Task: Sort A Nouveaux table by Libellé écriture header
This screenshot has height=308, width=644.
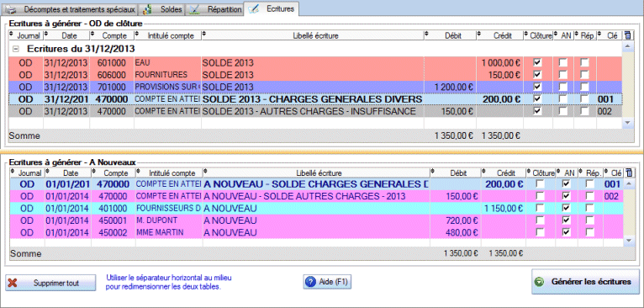Action: (317, 173)
